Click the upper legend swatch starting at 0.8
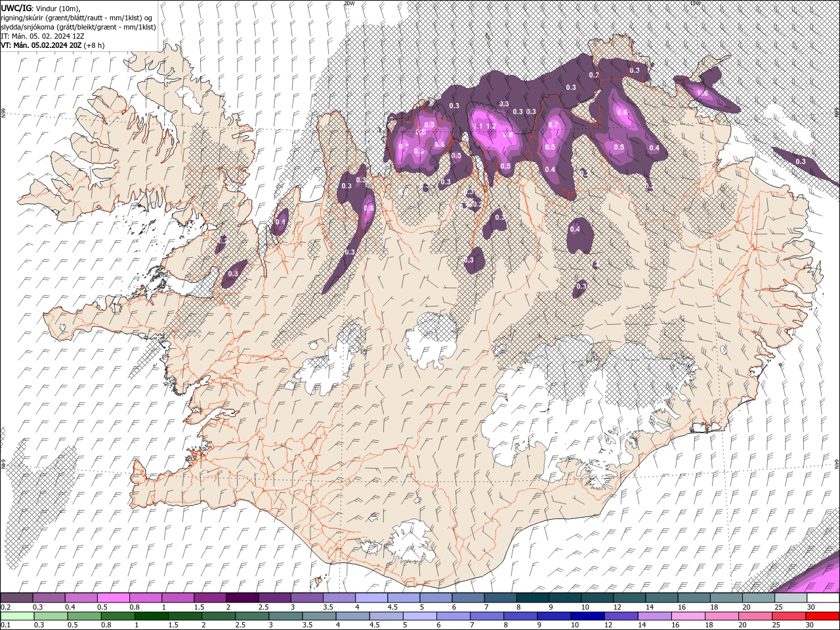The height and width of the screenshot is (630, 840). pyautogui.click(x=146, y=598)
